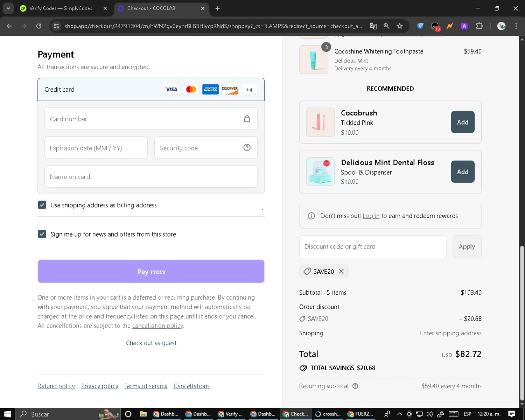
Task: Switch to the Verify Codes — SimplyCodes tab
Action: tap(61, 8)
